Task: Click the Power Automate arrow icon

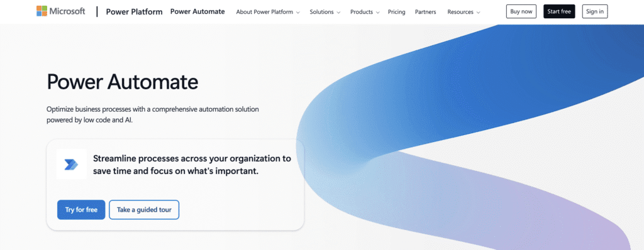Action: coord(71,165)
